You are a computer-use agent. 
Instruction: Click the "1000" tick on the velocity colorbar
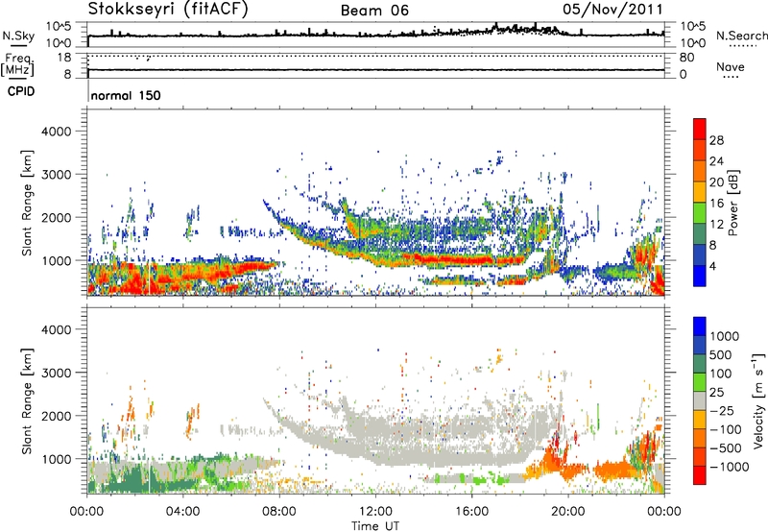(x=725, y=336)
